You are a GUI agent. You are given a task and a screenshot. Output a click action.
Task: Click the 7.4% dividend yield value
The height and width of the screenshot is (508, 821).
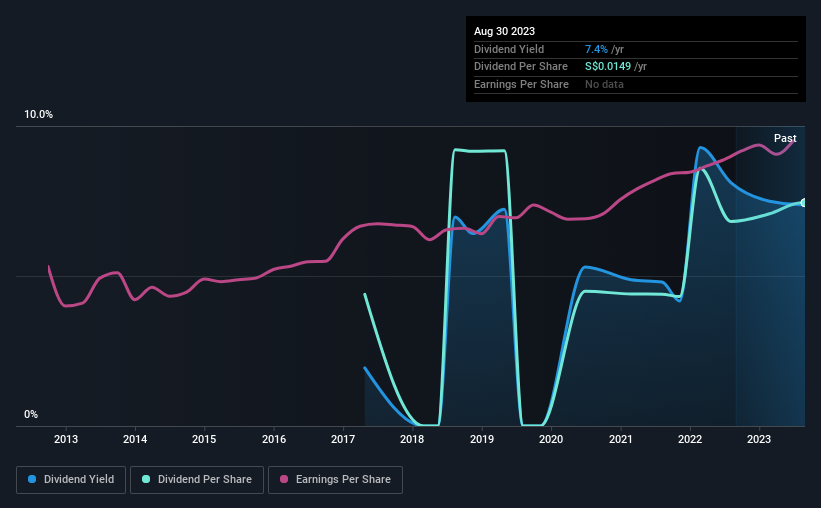coord(596,49)
